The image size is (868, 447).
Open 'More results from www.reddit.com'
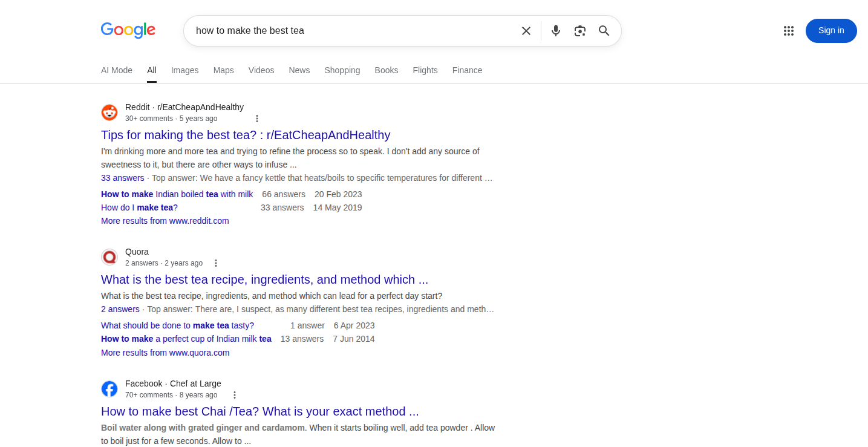(x=165, y=221)
